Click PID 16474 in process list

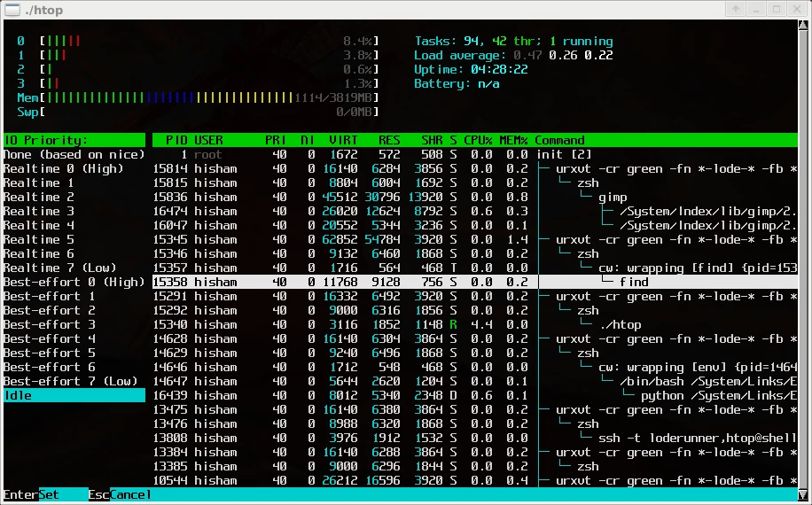(x=170, y=211)
